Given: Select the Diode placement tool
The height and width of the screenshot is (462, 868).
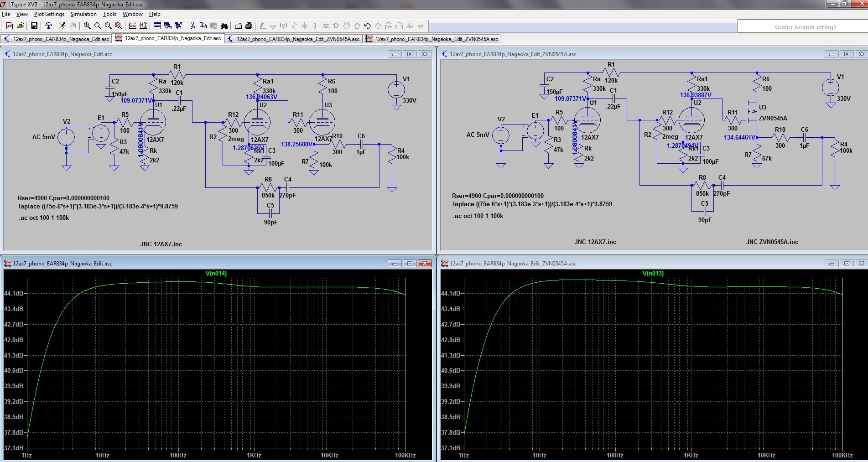Looking at the screenshot, I should [x=326, y=26].
